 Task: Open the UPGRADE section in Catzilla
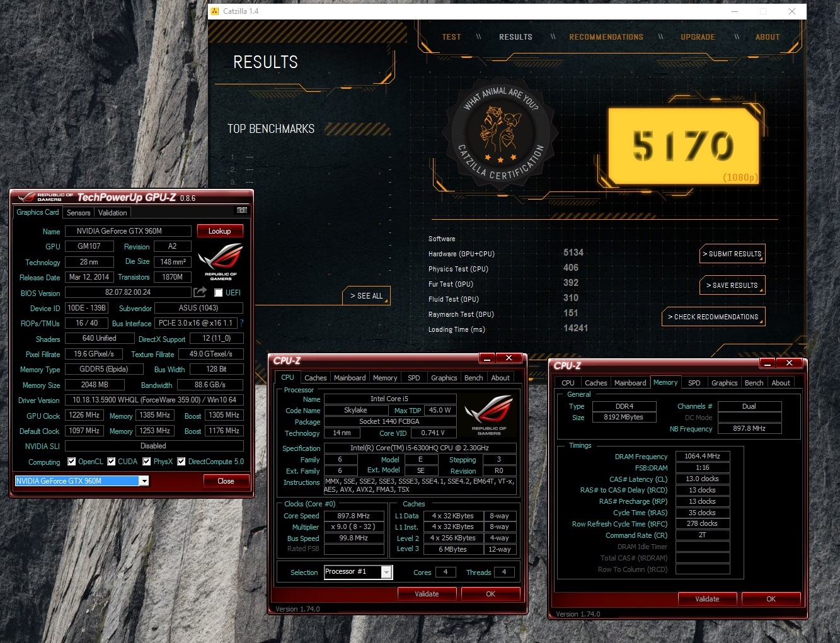(698, 37)
